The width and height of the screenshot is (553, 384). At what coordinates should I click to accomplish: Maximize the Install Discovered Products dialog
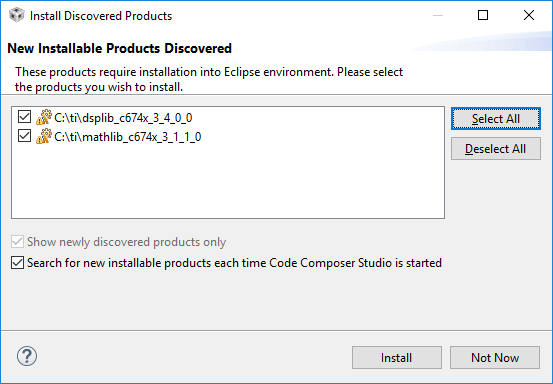[x=483, y=15]
